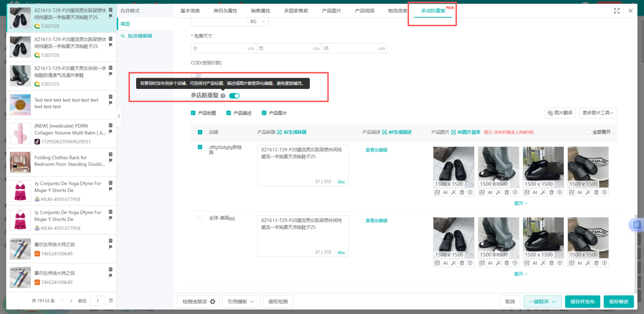Image resolution: width=644 pixels, height=314 pixels.
Task: Open the 引用模板 dropdown
Action: (241, 301)
